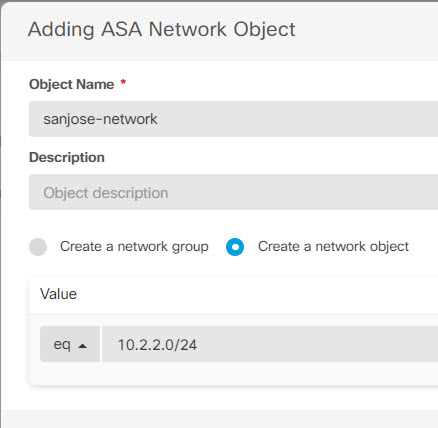Click the 'eq' text in the operator selector
438x428 pixels.
[62, 345]
